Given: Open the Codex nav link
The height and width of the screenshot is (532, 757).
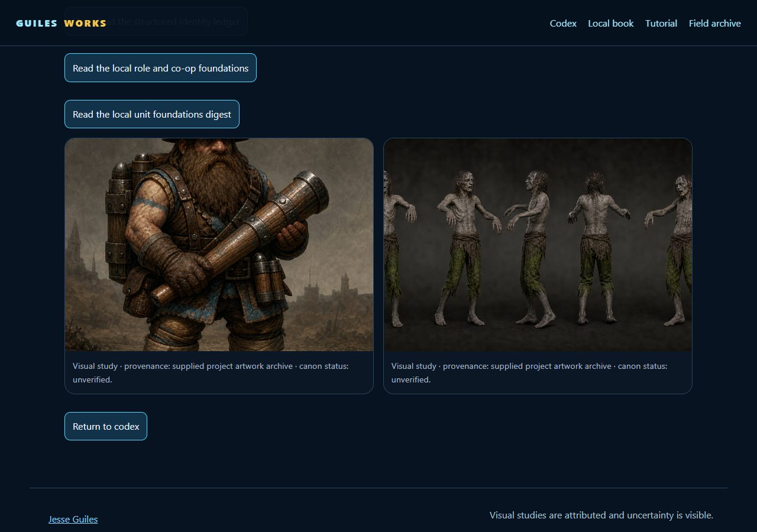Looking at the screenshot, I should coord(563,24).
